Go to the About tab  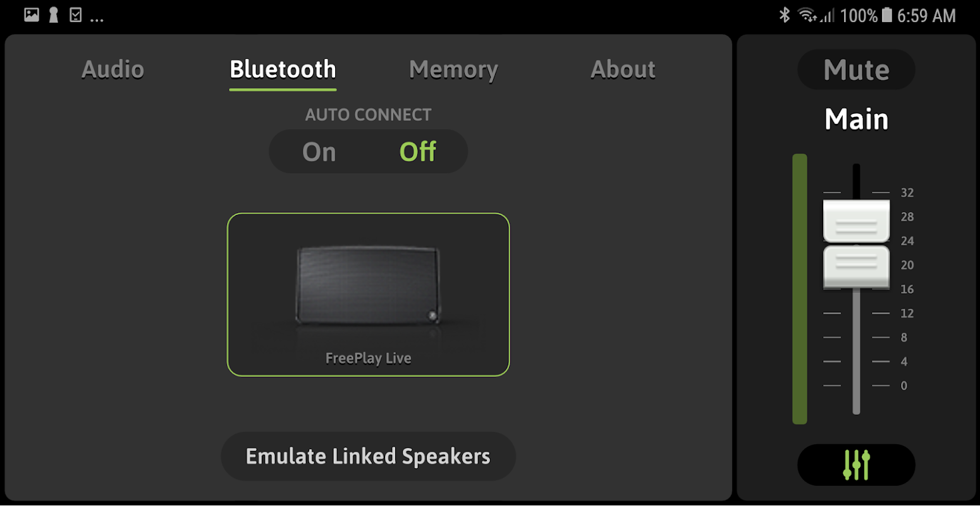tap(623, 70)
